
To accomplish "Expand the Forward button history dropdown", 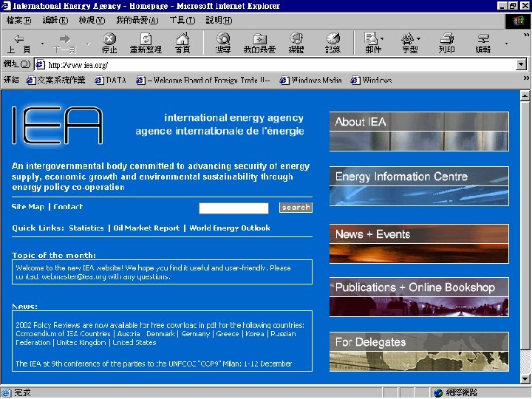I will (88, 44).
